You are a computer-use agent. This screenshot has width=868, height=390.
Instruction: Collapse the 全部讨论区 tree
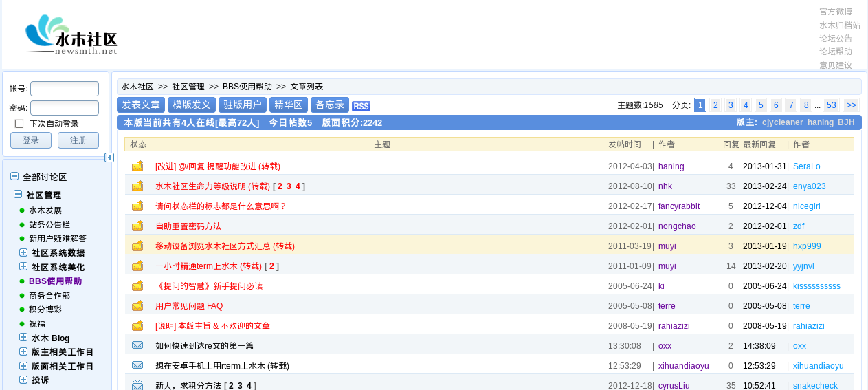tap(14, 177)
